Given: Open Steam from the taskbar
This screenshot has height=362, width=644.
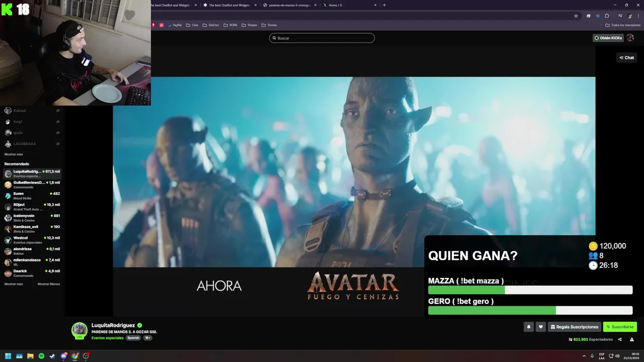Looking at the screenshot, I should point(52,356).
